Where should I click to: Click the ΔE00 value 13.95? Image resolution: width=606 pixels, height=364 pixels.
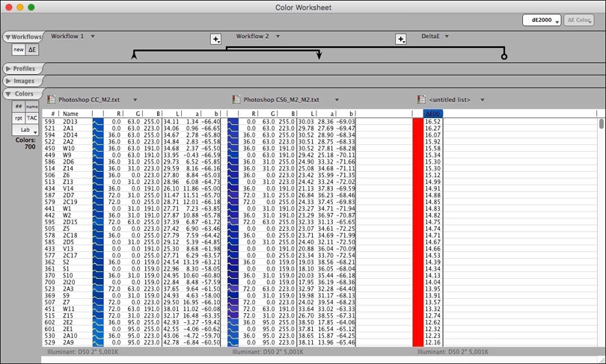point(432,289)
